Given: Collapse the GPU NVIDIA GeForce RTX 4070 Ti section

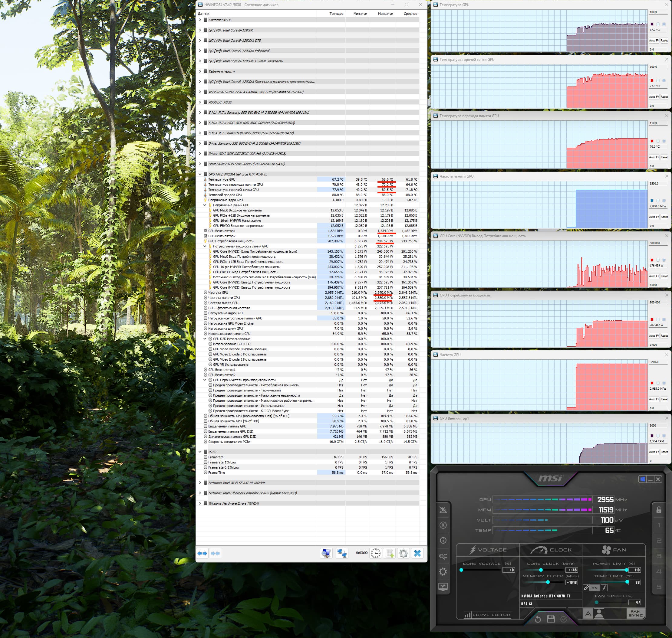Looking at the screenshot, I should (200, 174).
